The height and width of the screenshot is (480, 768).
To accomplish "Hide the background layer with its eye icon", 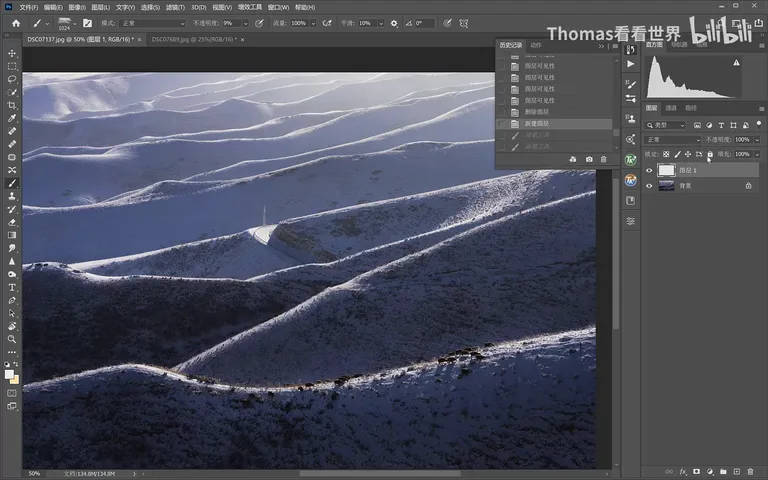I will pos(649,186).
